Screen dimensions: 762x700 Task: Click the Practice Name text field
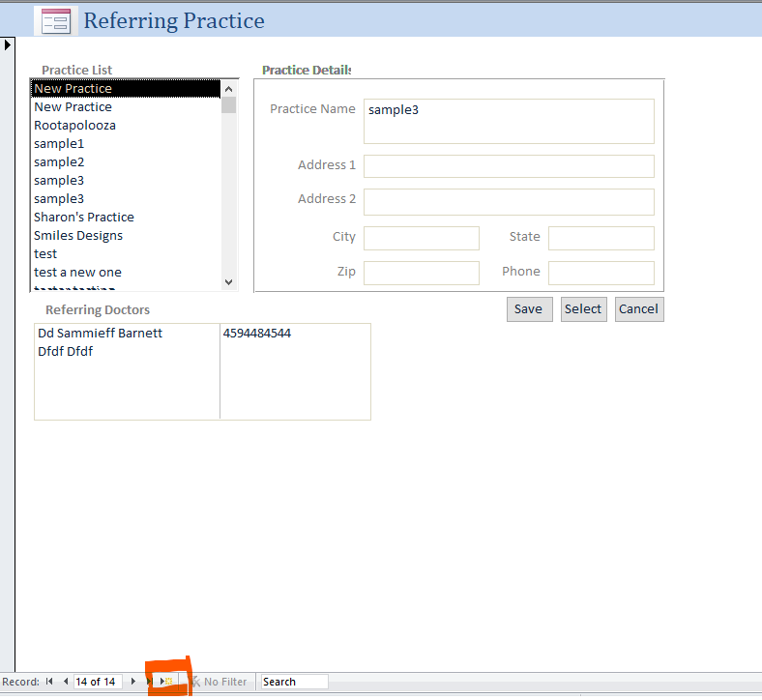[509, 121]
